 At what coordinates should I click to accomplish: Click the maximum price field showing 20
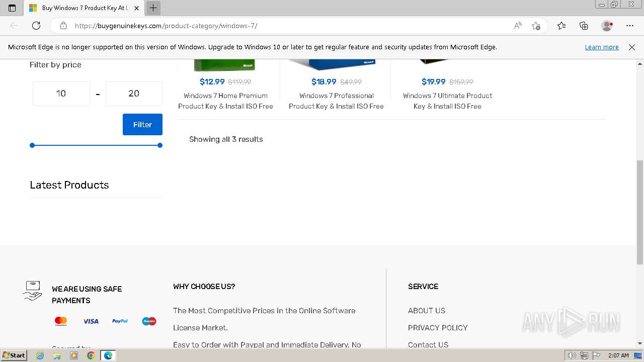(x=134, y=94)
